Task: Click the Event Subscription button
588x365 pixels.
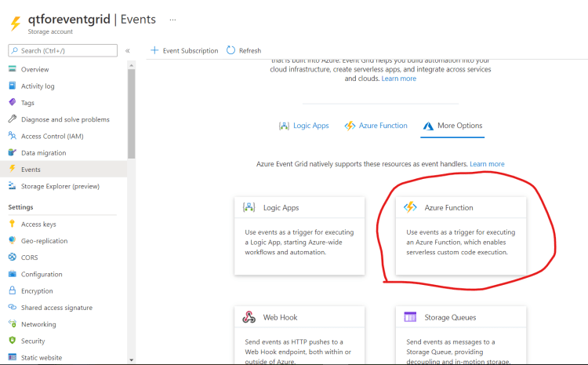Action: [184, 50]
